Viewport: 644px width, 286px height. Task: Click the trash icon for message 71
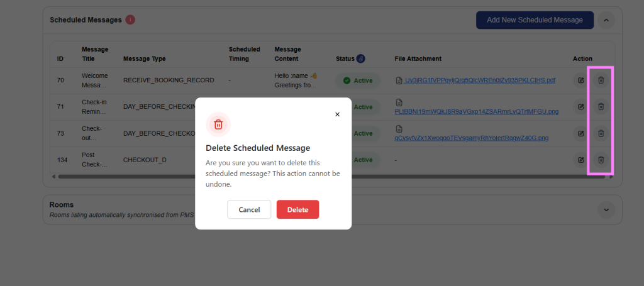click(x=601, y=107)
